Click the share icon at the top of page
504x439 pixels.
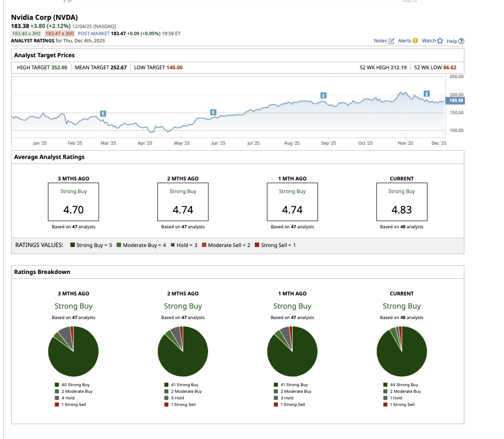coord(70,3)
